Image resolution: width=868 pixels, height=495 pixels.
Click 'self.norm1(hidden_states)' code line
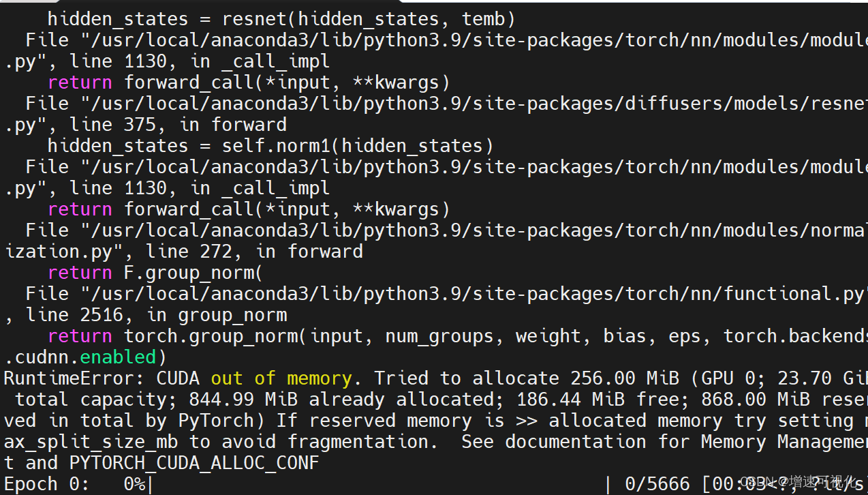[x=358, y=146]
